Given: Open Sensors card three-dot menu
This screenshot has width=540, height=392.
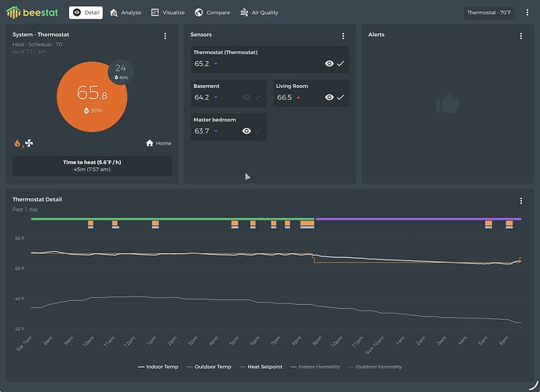Looking at the screenshot, I should coord(343,36).
